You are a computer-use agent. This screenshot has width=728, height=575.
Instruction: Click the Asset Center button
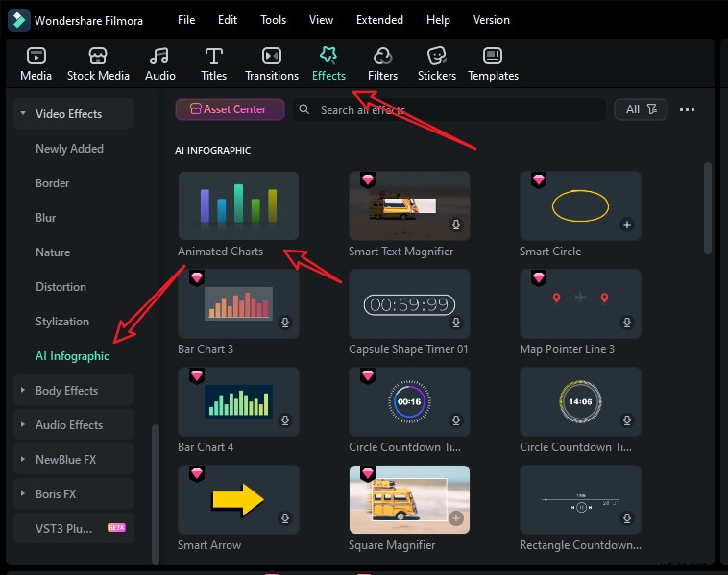click(230, 109)
